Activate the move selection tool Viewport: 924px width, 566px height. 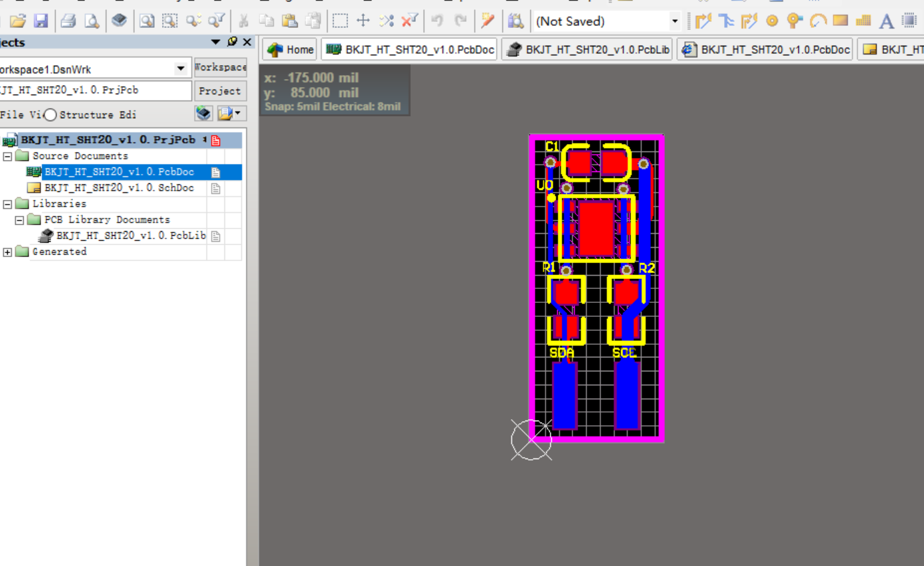(363, 21)
